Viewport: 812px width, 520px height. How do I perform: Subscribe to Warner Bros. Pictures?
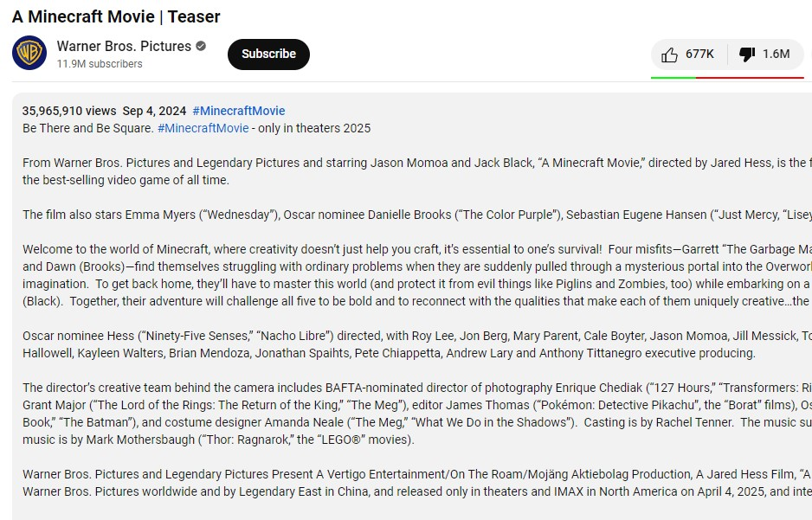(268, 54)
